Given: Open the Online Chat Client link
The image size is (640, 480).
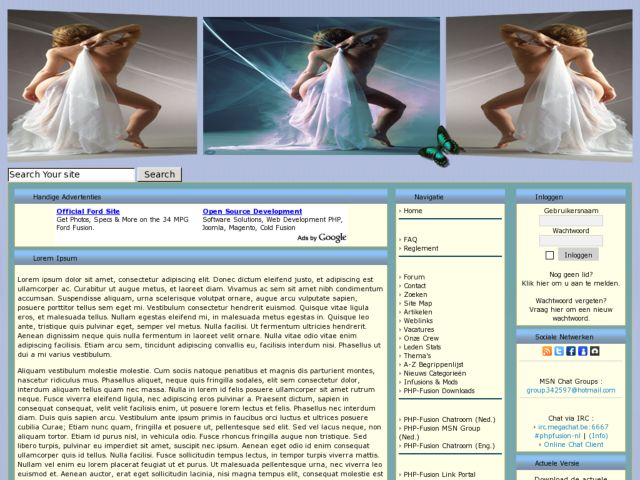Looking at the screenshot, I should [573, 444].
